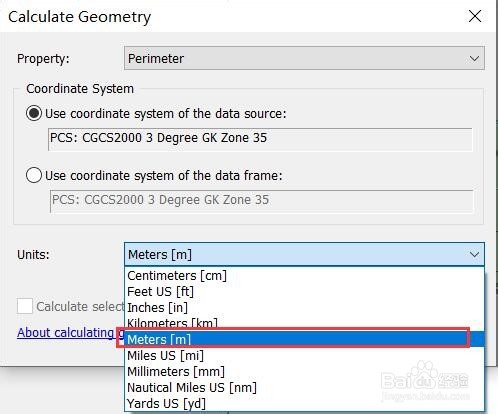Image resolution: width=498 pixels, height=414 pixels.
Task: Select Use coordinate system of the data frame
Action: coord(34,175)
